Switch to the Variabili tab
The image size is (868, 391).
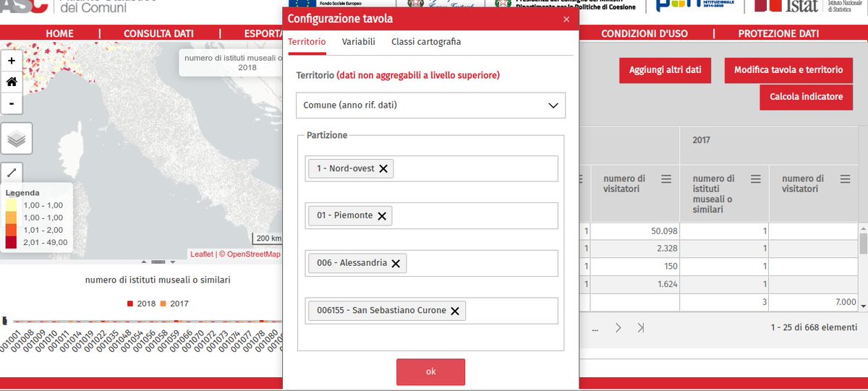click(x=359, y=42)
